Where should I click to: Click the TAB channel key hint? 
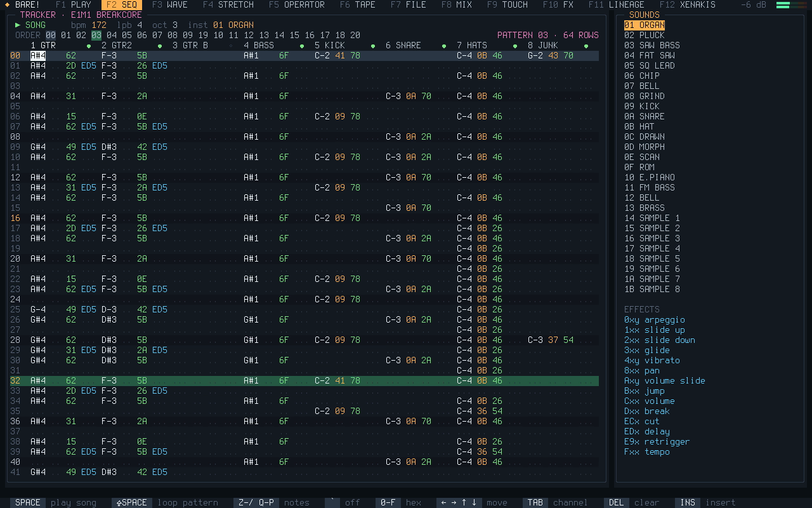click(556, 502)
